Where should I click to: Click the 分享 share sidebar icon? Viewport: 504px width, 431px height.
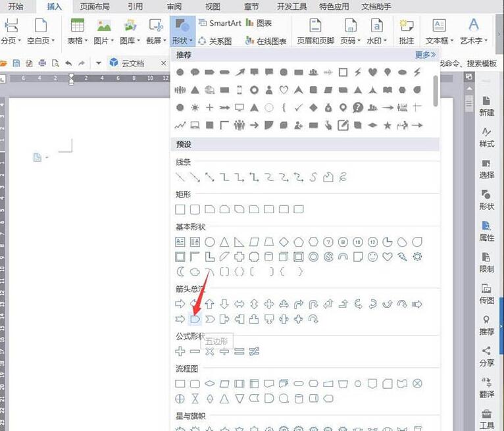pyautogui.click(x=486, y=357)
